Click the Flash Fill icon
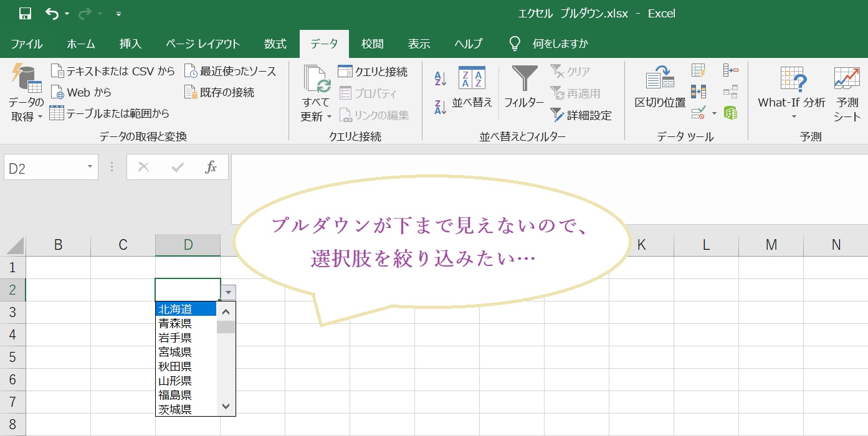The width and height of the screenshot is (868, 436). tap(699, 71)
